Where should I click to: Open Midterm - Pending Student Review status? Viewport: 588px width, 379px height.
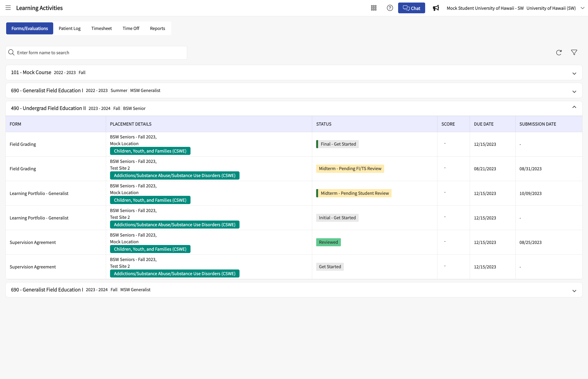(354, 193)
